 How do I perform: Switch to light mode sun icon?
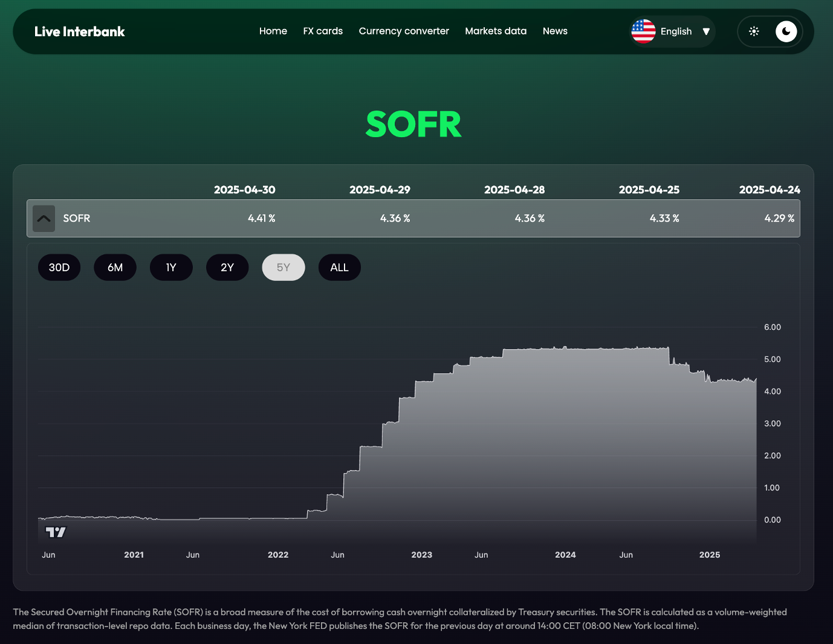[x=754, y=31]
